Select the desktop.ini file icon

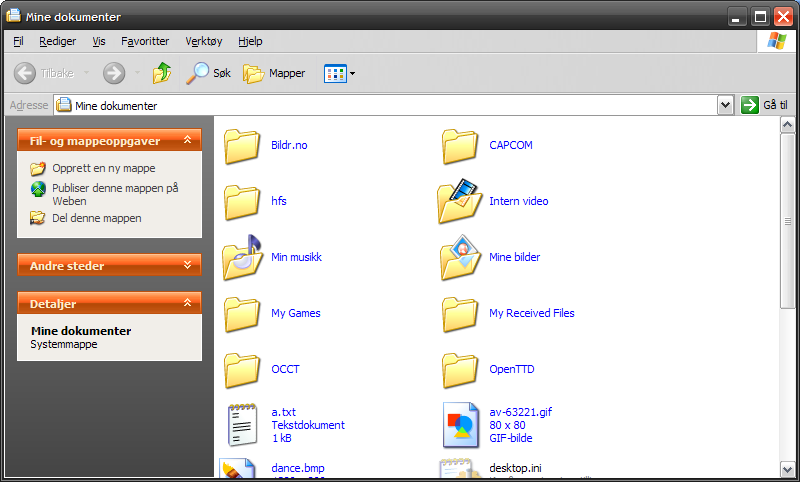[x=459, y=468]
